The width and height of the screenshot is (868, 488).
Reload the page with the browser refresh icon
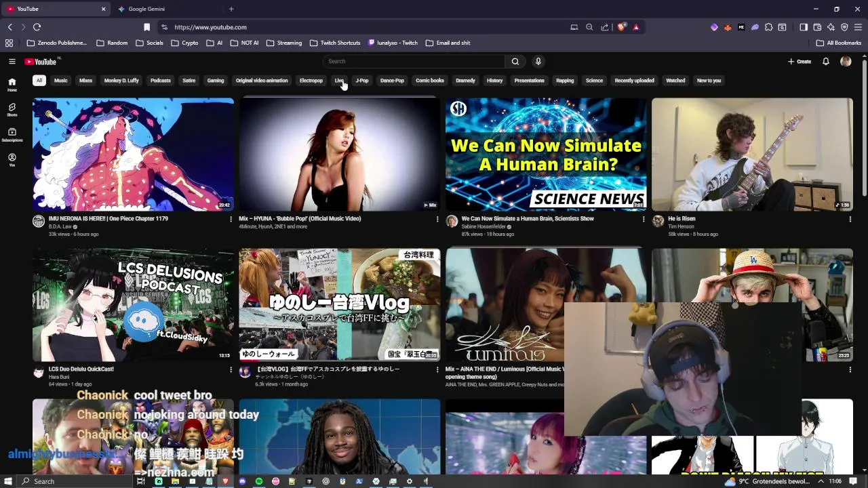pos(37,27)
